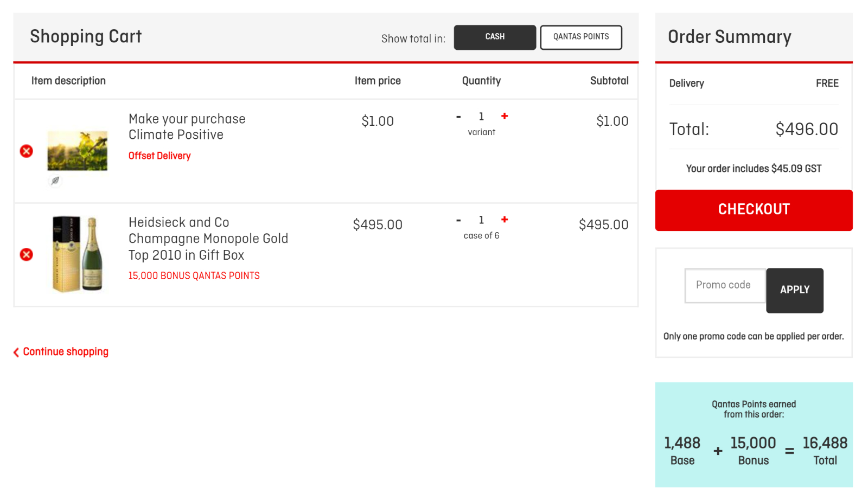Open Make your purchase Climate Positive title

[x=187, y=127]
